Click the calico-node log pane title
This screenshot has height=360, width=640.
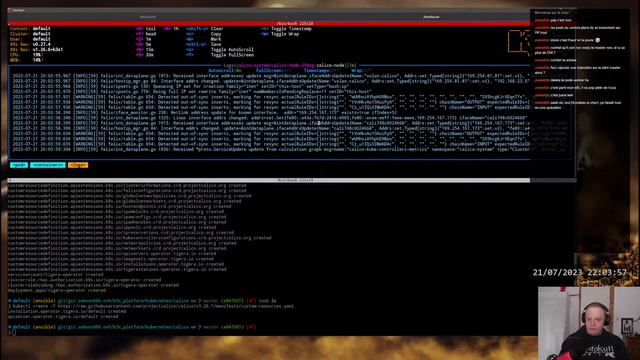pyautogui.click(x=290, y=65)
